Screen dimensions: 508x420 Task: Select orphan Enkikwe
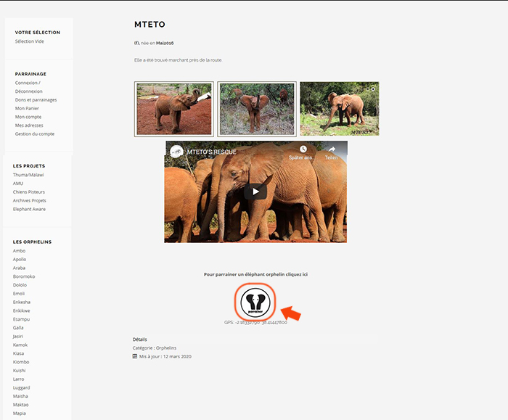pyautogui.click(x=21, y=310)
